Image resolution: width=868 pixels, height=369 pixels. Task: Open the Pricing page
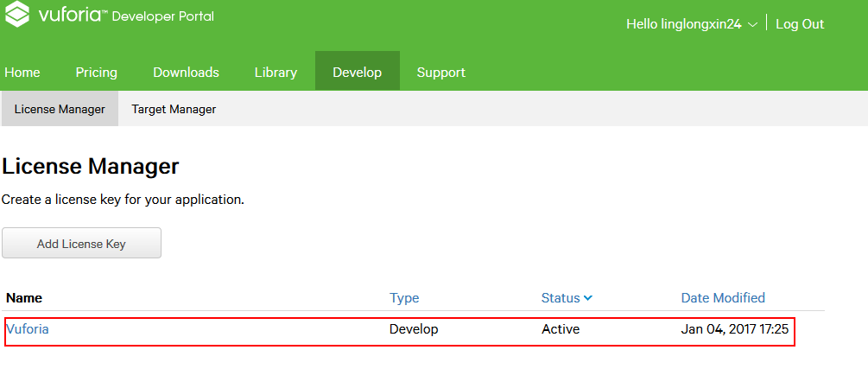[x=97, y=73]
